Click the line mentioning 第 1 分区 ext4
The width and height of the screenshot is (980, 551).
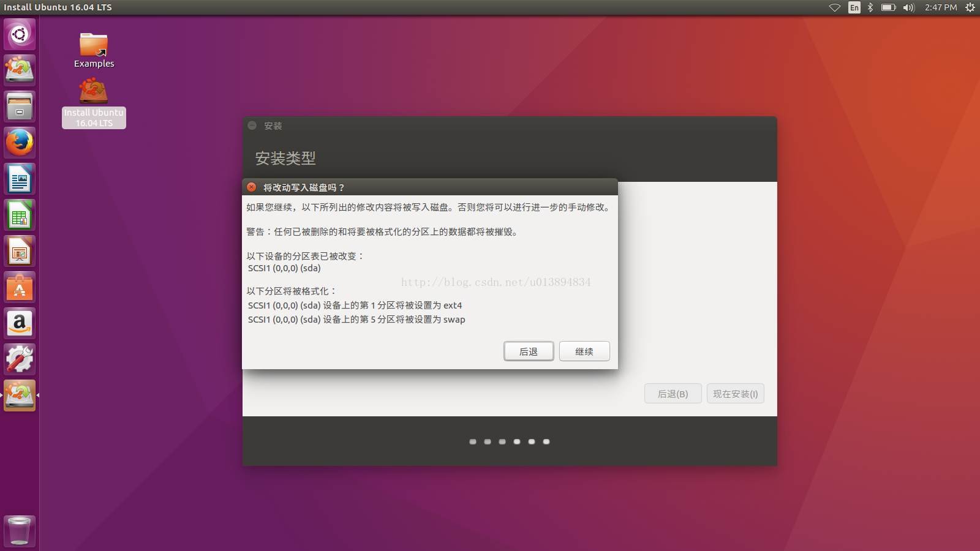point(355,305)
